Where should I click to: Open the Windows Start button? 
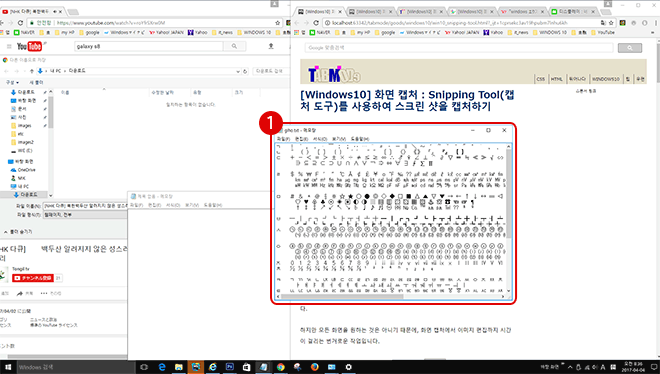8,367
